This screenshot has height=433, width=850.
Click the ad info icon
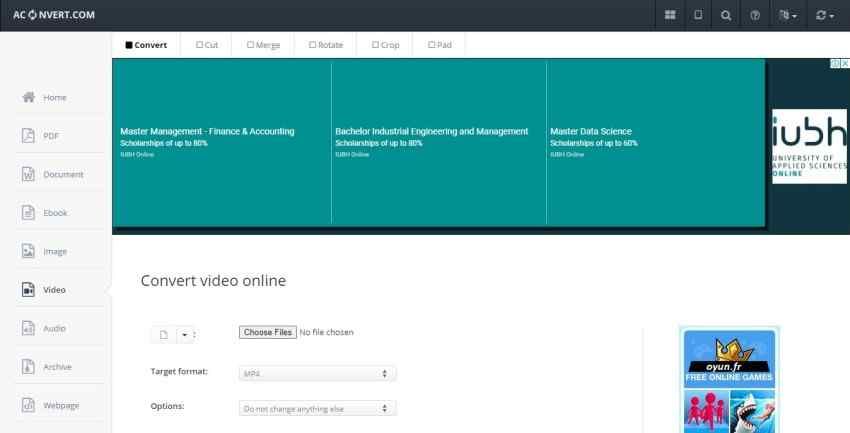click(x=835, y=63)
